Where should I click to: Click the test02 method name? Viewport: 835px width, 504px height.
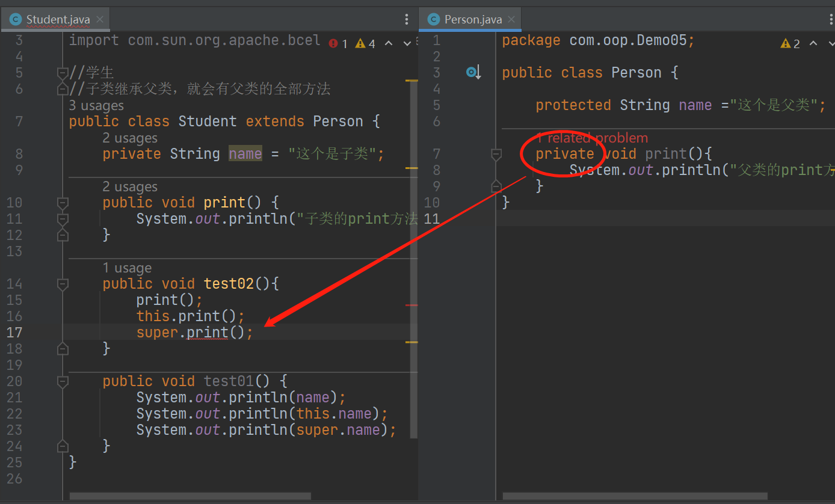coord(229,284)
